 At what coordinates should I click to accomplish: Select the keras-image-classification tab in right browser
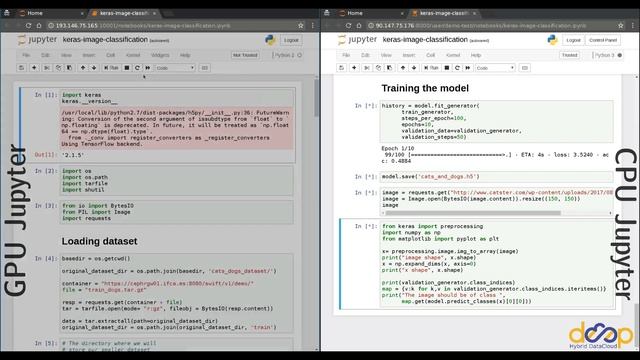(443, 13)
